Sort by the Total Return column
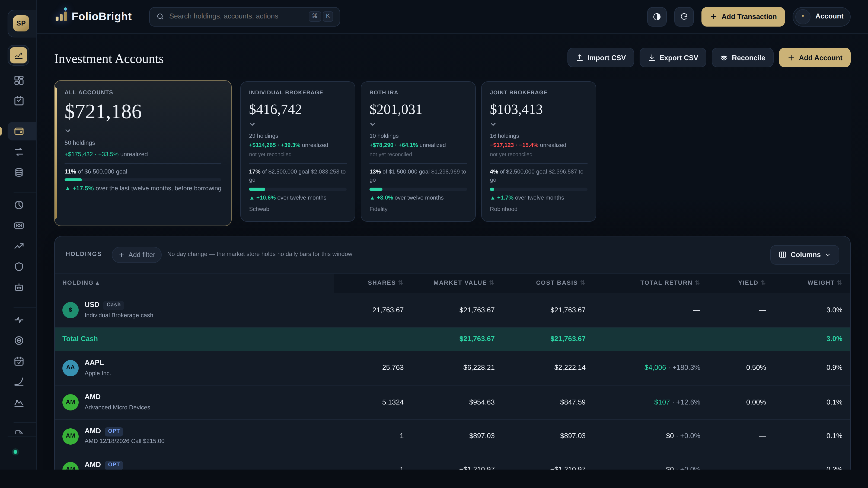Screen dimensions: 868x488 (x=670, y=283)
